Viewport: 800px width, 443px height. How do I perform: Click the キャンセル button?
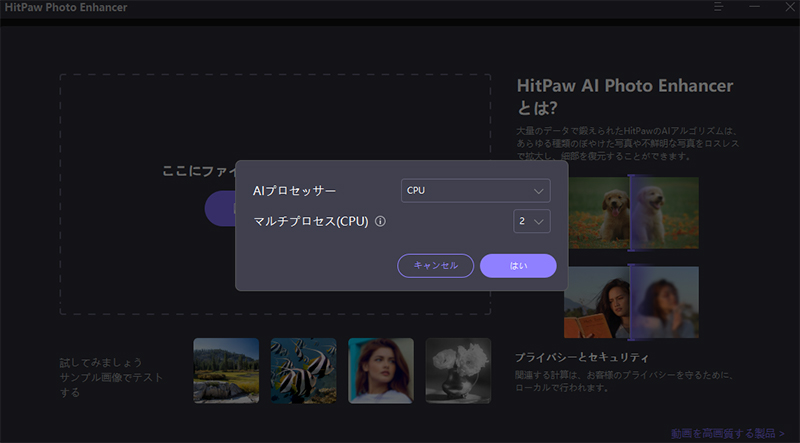(436, 265)
